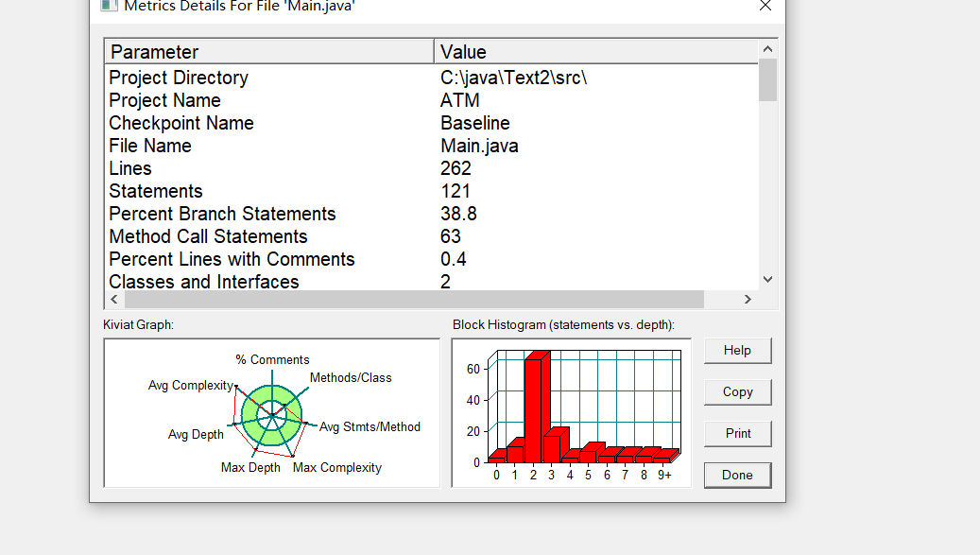
Task: Select the Percent Branch Statements row
Action: 432,214
